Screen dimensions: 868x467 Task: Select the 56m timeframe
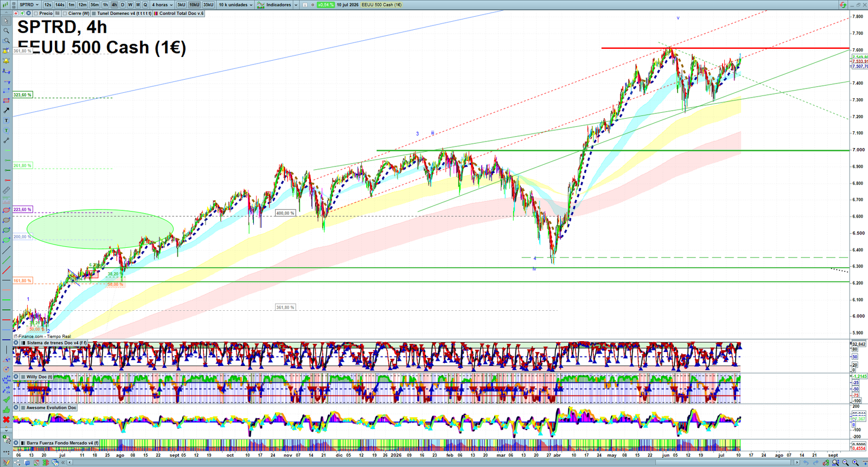94,5
